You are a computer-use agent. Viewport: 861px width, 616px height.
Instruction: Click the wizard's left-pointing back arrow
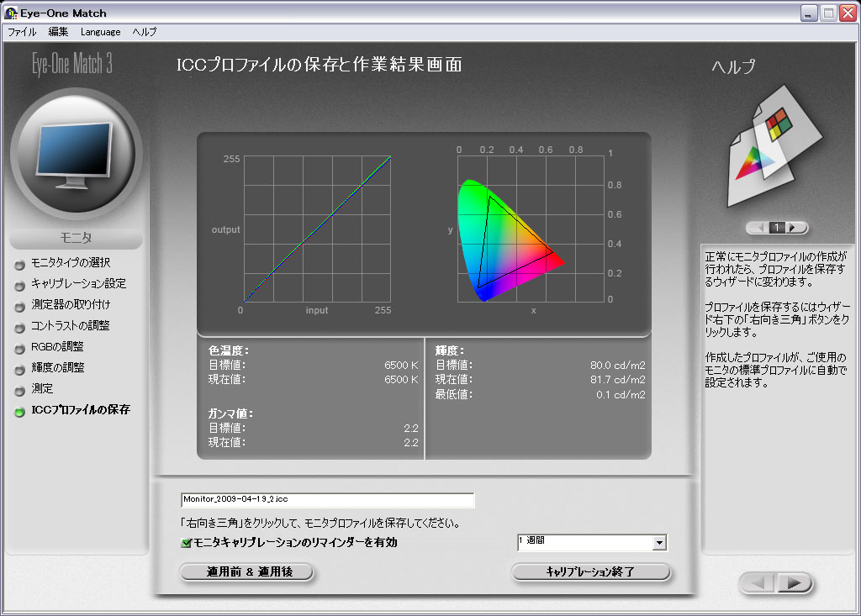[758, 583]
